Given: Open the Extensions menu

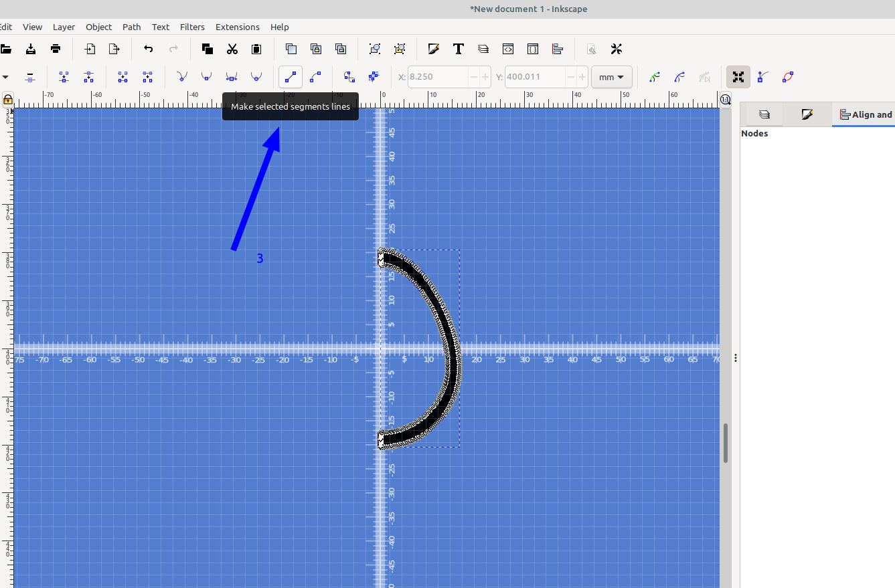Looking at the screenshot, I should point(238,27).
